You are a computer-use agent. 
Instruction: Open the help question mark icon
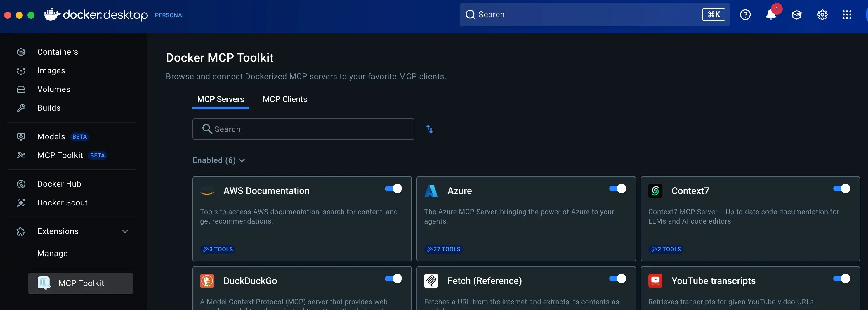tap(745, 15)
